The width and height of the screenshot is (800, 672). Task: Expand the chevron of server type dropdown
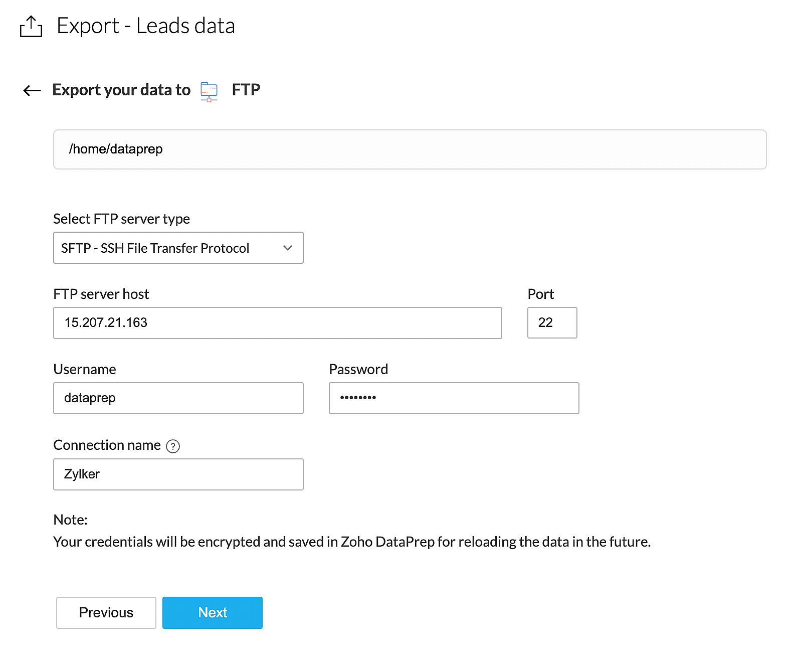[288, 248]
